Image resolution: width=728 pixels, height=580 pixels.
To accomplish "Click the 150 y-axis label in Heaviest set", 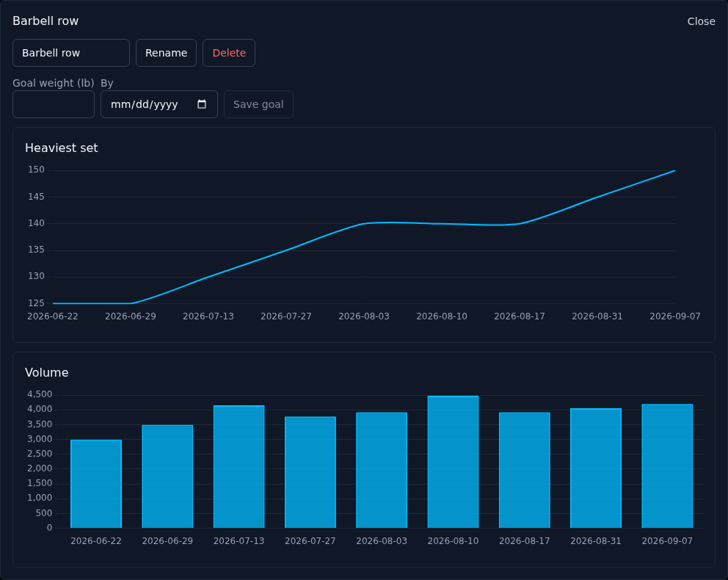I will click(36, 170).
